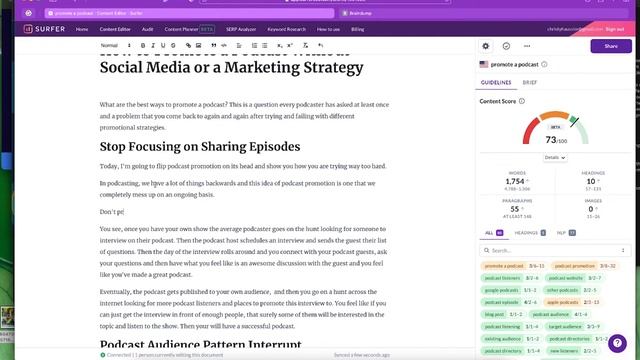The width and height of the screenshot is (640, 360).
Task: Switch to the Guidelines tab
Action: 496,82
